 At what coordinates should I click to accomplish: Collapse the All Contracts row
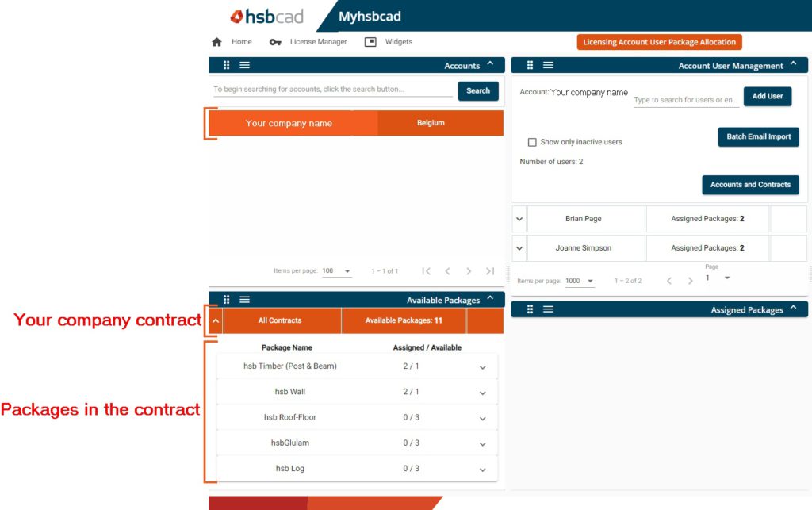pos(216,321)
